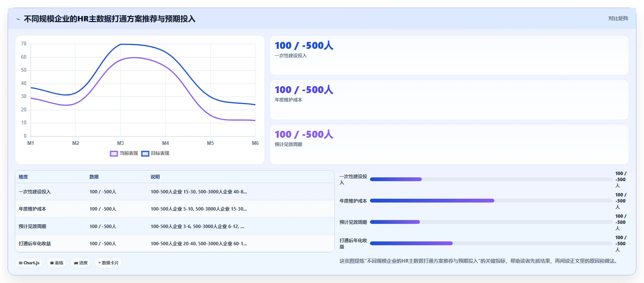644x283 pixels.
Task: Click the 对比矩阵 label at top right
Action: pos(618,18)
